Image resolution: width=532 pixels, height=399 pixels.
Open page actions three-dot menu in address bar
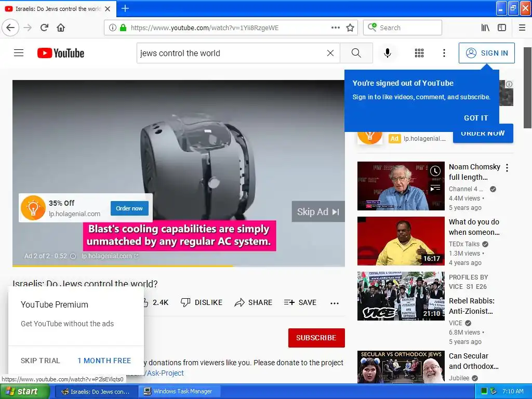click(336, 28)
